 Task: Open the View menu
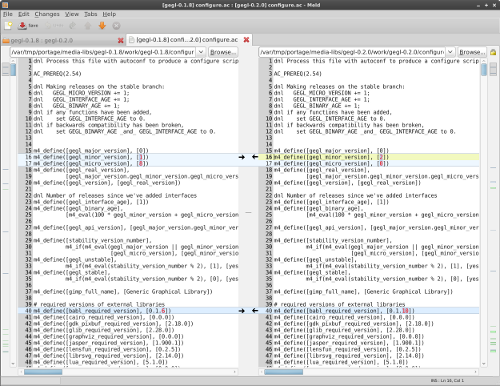(x=72, y=14)
